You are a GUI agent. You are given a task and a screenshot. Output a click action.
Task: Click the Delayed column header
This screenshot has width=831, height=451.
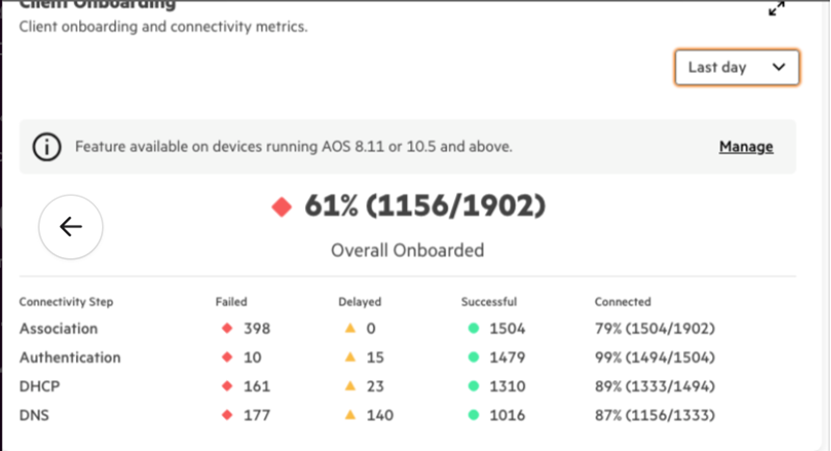(359, 301)
